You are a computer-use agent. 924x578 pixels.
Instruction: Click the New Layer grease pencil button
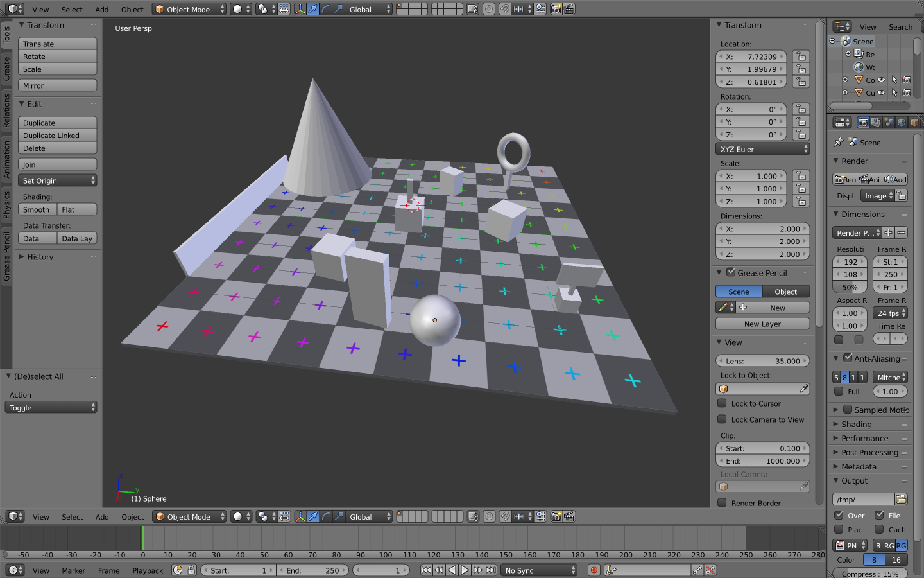[x=762, y=324]
